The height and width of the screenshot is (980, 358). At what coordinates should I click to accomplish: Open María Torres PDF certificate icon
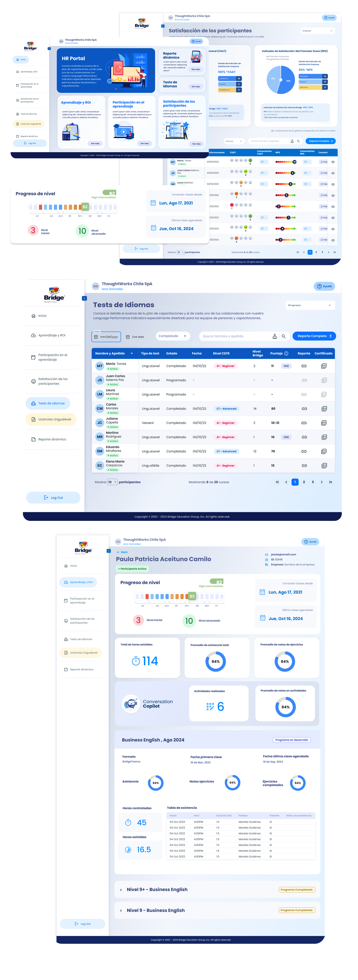324,366
